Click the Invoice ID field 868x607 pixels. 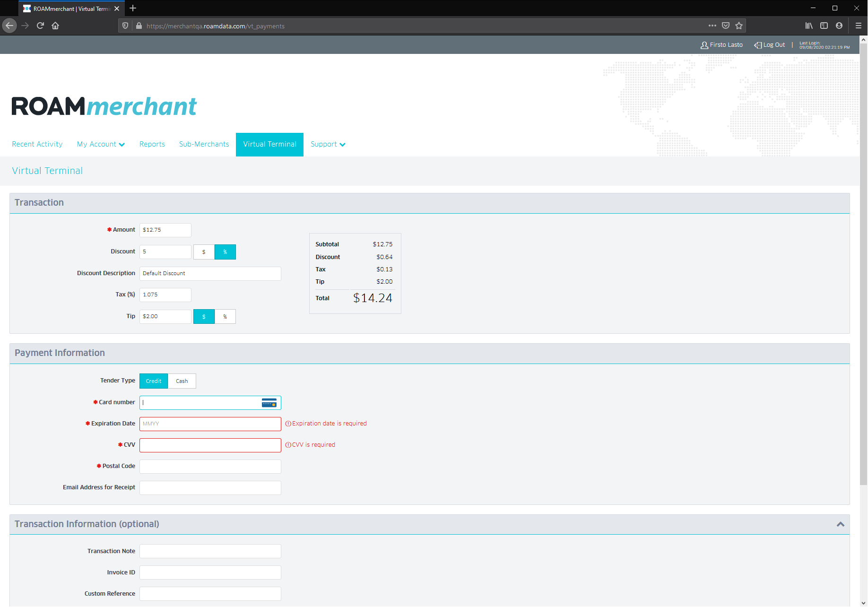click(210, 572)
